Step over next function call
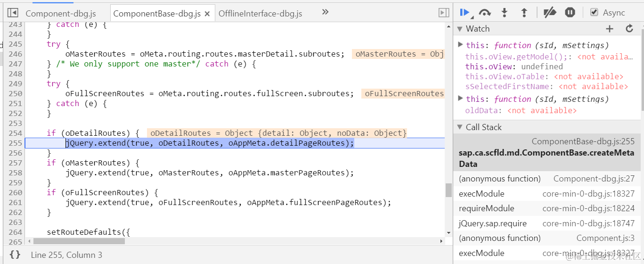Screen dimensions: 644x264 485,13
